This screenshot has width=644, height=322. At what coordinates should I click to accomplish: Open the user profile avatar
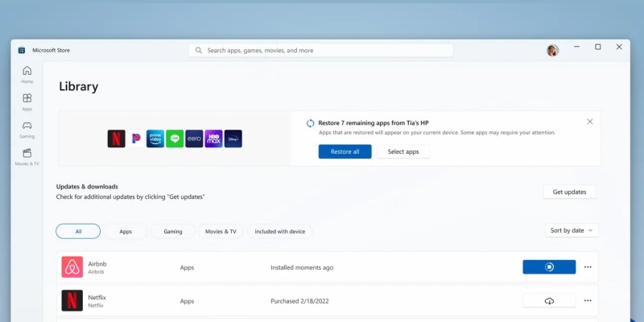coord(552,50)
